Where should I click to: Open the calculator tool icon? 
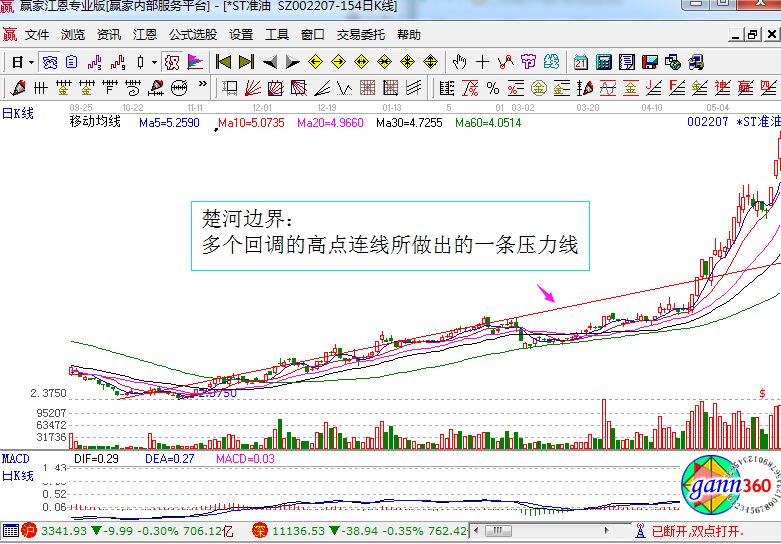point(604,62)
